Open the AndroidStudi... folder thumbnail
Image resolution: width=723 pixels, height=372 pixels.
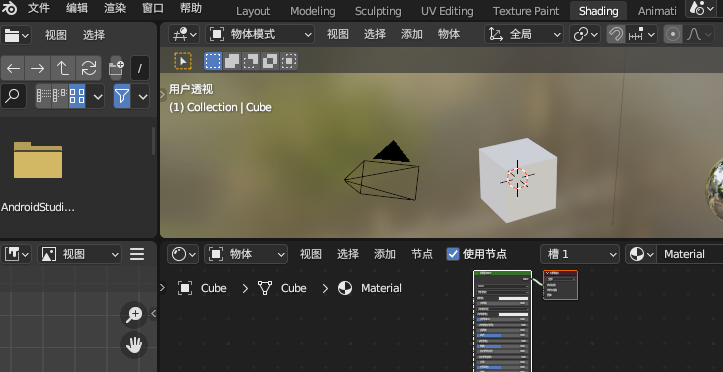[38, 160]
